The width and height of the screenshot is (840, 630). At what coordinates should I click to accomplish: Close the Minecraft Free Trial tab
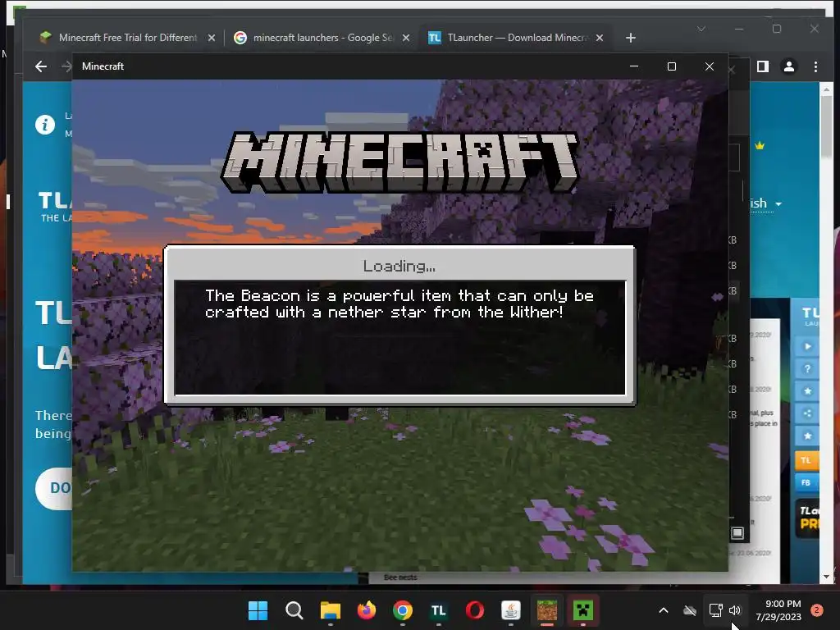point(212,38)
